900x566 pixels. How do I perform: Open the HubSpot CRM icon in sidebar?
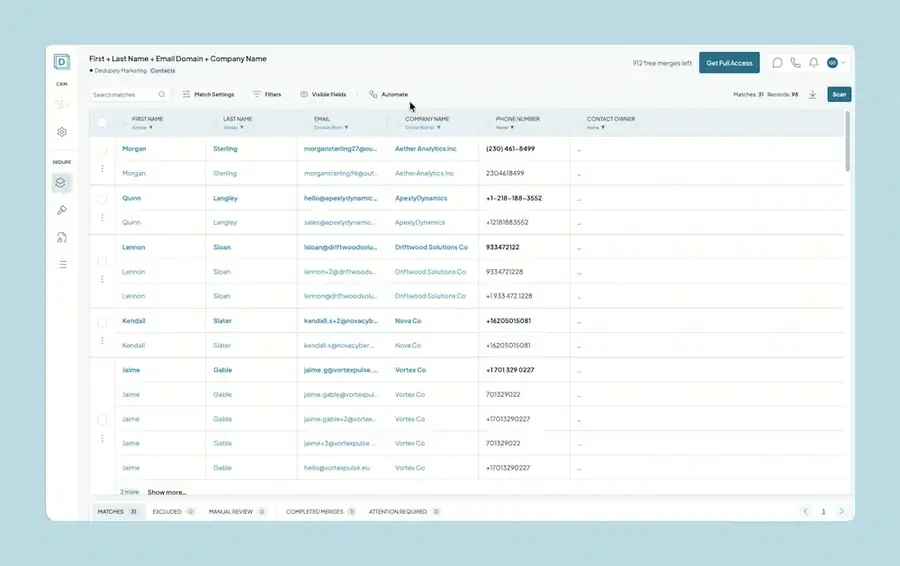point(61,104)
